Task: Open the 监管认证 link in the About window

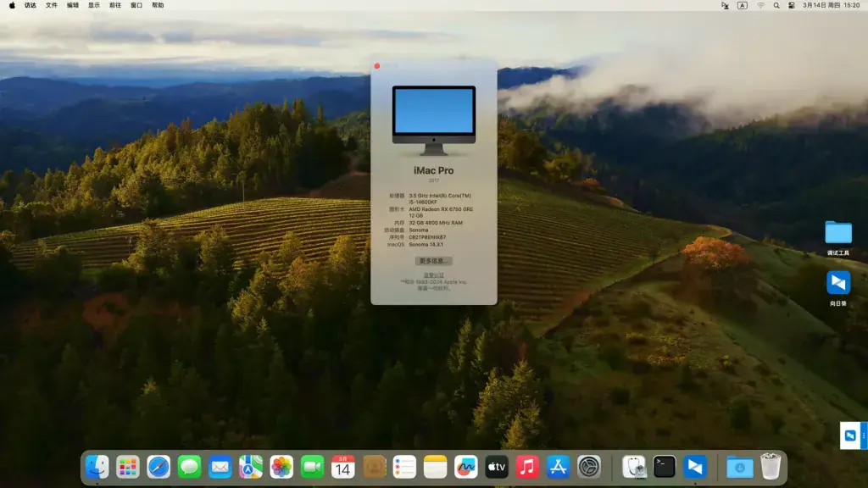Action: tap(433, 275)
